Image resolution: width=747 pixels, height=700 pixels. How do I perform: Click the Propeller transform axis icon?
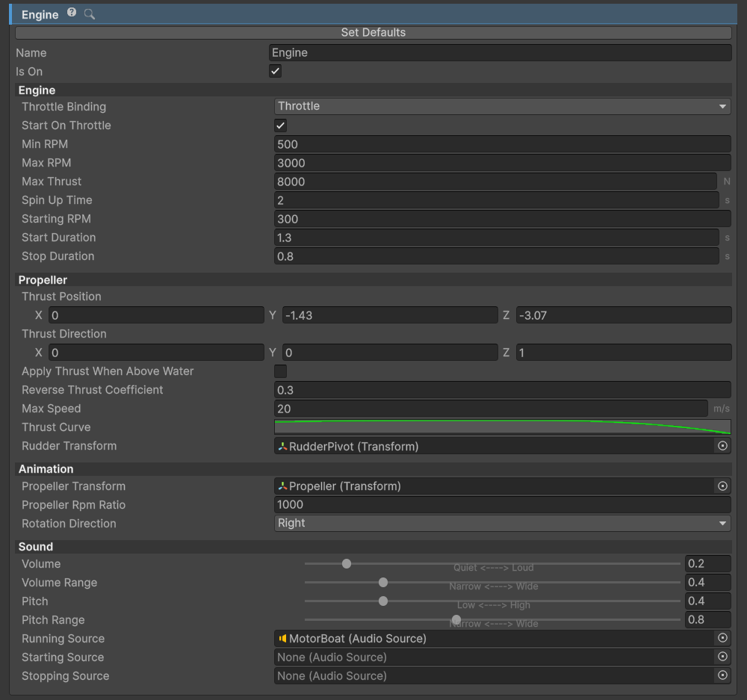pos(282,486)
